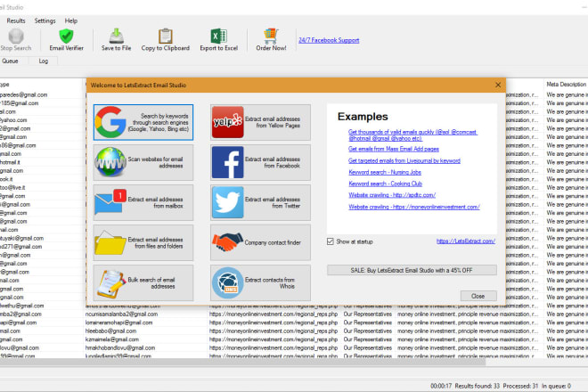The height and width of the screenshot is (392, 588).
Task: Select Extract email addresses from mailbox
Action: pyautogui.click(x=143, y=202)
